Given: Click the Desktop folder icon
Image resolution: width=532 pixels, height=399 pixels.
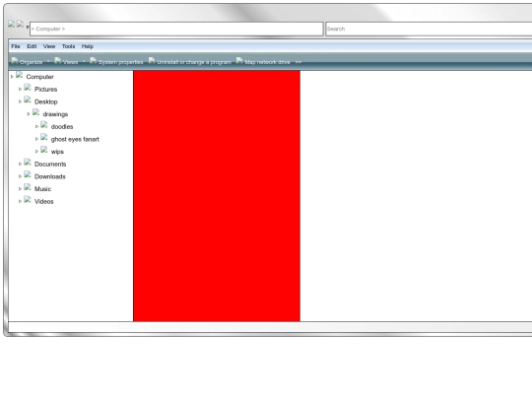Looking at the screenshot, I should point(28,100).
